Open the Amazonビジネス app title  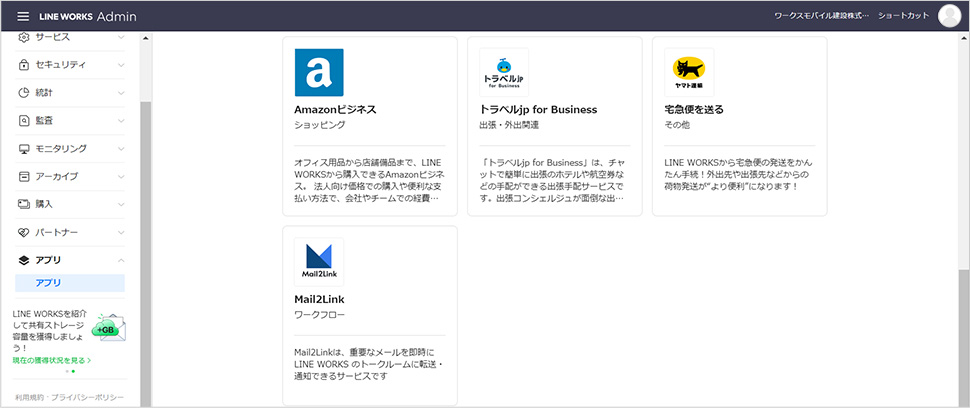[x=335, y=109]
